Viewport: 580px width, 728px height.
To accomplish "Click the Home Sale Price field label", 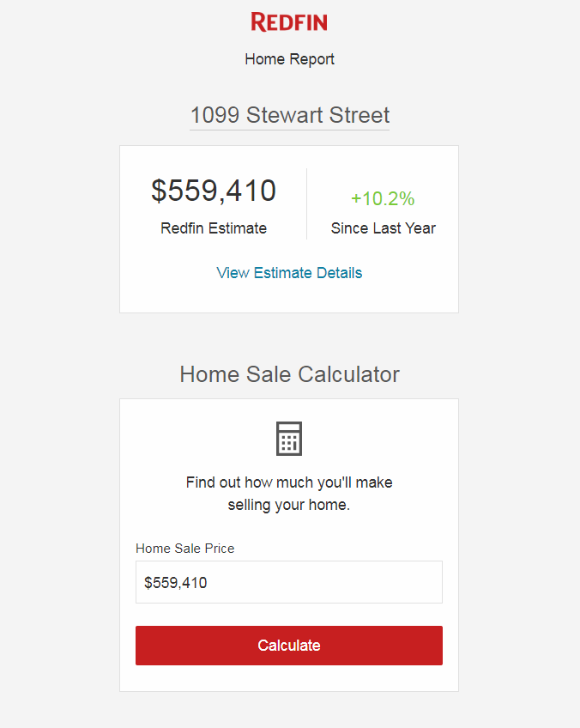I will click(184, 548).
